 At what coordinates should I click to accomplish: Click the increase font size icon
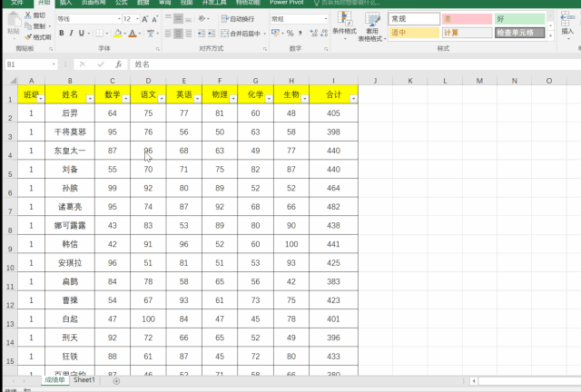(146, 18)
